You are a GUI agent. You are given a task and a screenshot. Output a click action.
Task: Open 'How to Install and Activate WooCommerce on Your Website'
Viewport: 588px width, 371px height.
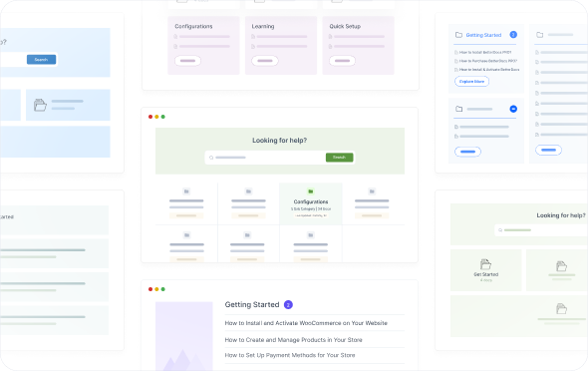pos(306,323)
